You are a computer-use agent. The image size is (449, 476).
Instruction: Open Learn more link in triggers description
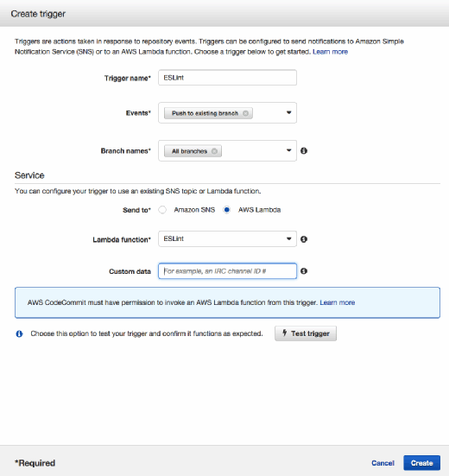pyautogui.click(x=330, y=52)
